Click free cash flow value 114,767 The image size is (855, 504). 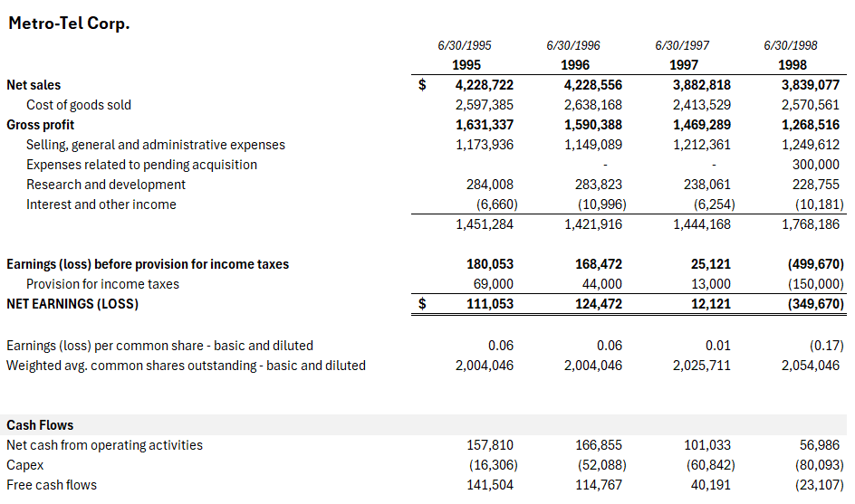(598, 485)
